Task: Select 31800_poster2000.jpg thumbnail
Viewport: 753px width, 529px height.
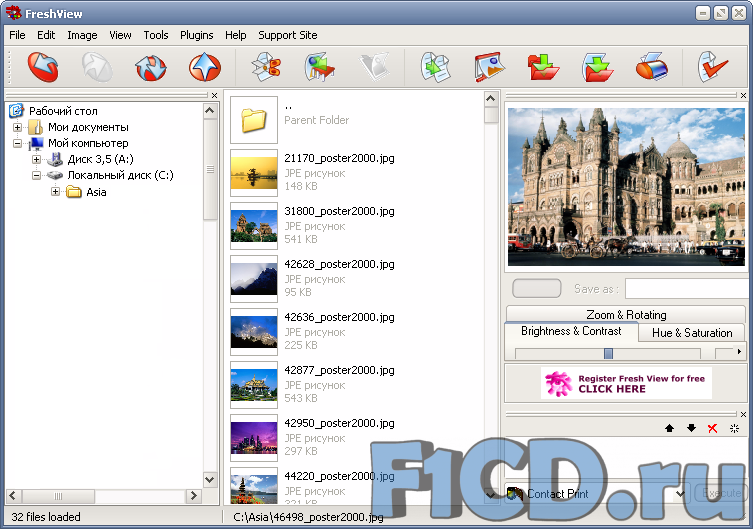Action: coord(254,226)
